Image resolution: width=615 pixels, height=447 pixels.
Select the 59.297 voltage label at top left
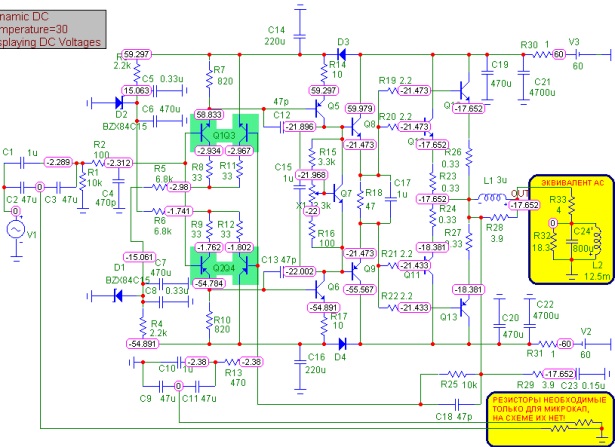(136, 55)
